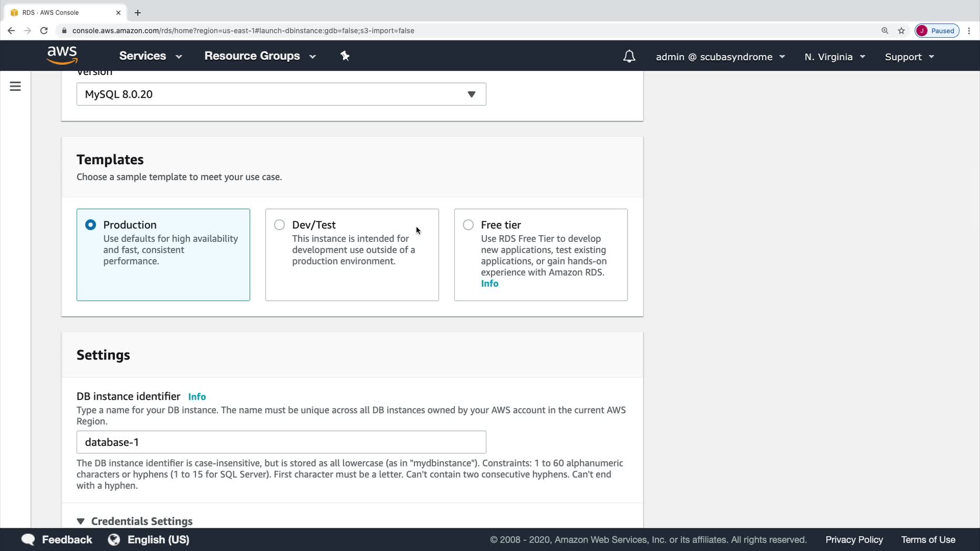Open the Terms of Use link
Screen dimensions: 980x551
[x=928, y=539]
